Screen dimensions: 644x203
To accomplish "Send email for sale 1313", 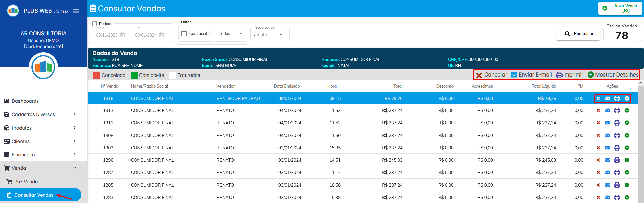I will point(607,110).
